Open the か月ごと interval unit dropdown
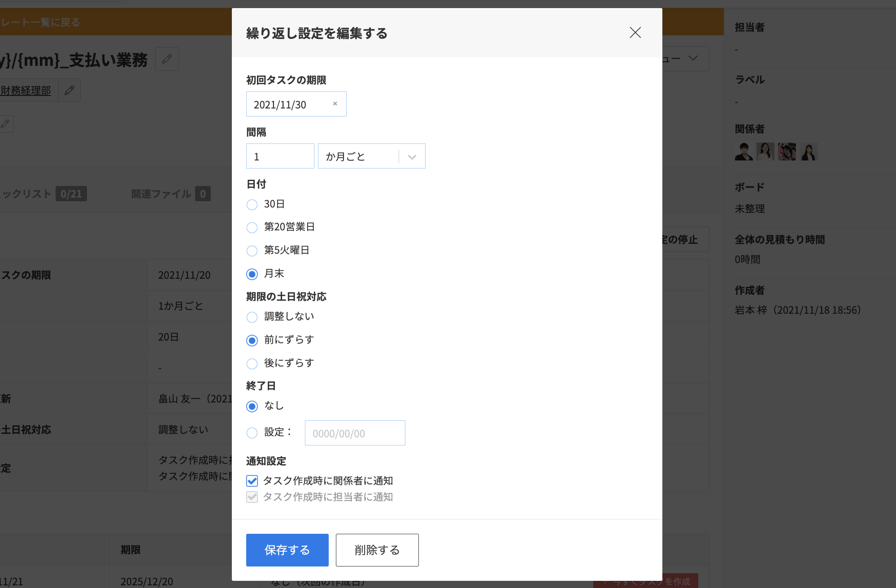This screenshot has height=588, width=896. tap(371, 156)
